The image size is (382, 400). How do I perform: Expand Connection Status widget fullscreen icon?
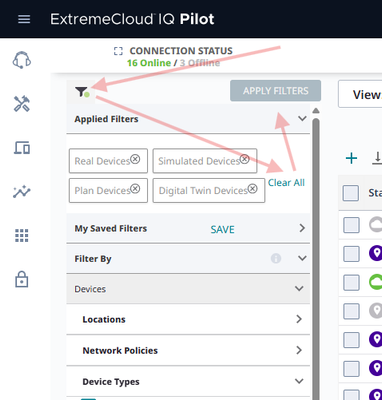coord(118,51)
